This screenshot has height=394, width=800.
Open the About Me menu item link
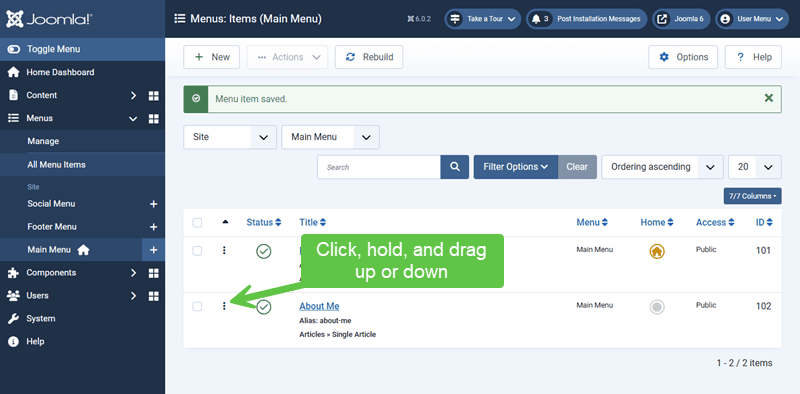319,306
